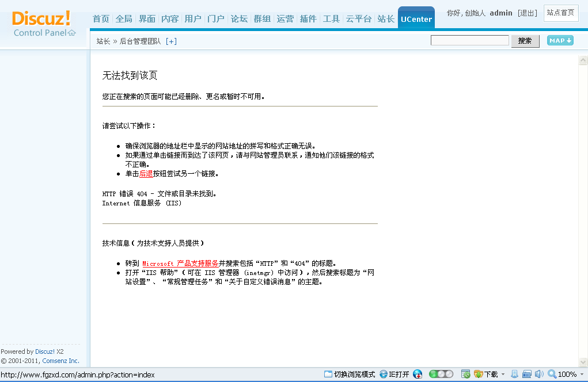Switch to the 运营 tab
This screenshot has width=588, height=382.
[x=285, y=19]
